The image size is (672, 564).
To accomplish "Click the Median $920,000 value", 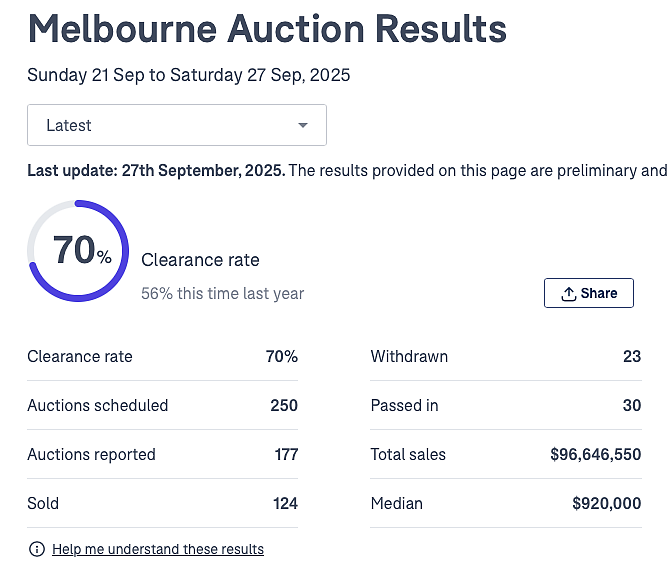I will coord(607,503).
